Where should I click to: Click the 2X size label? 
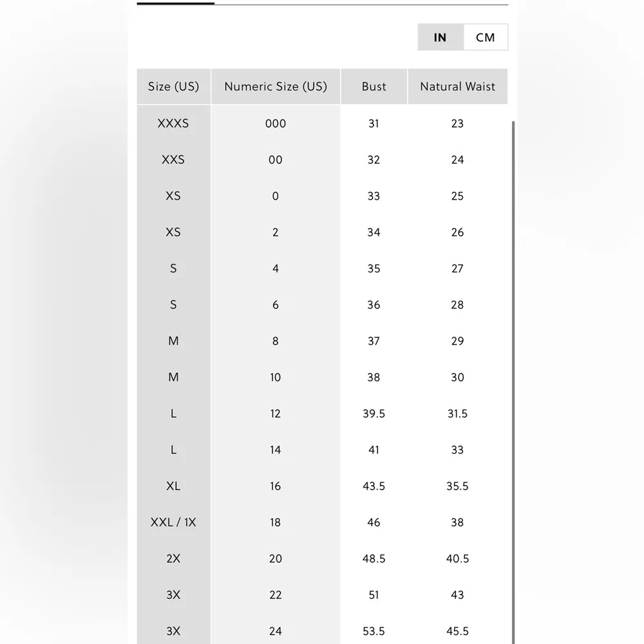(173, 558)
